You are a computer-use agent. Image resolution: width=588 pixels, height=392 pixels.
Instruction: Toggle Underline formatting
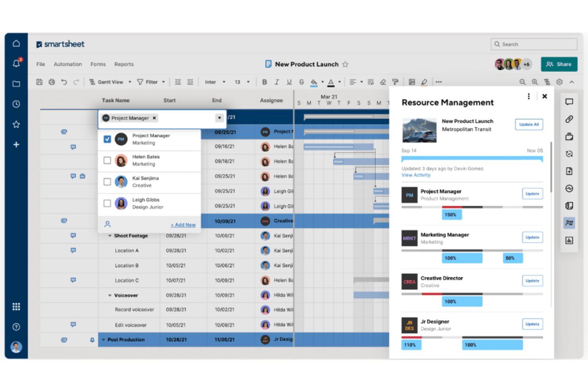tap(289, 82)
